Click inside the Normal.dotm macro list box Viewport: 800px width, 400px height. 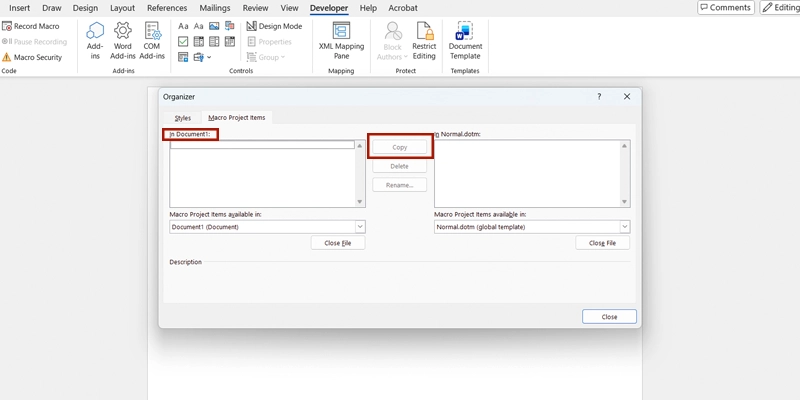527,172
